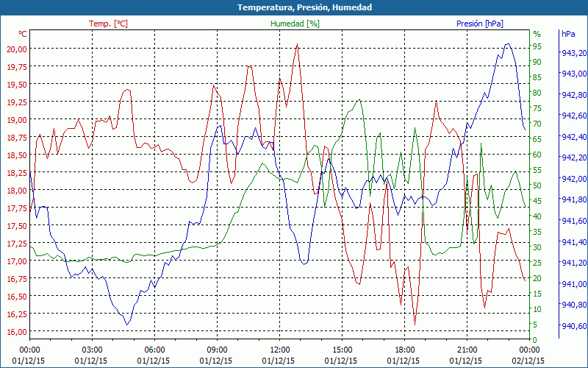Click the 942,00 pressure axis value
The image size is (588, 368).
click(574, 178)
